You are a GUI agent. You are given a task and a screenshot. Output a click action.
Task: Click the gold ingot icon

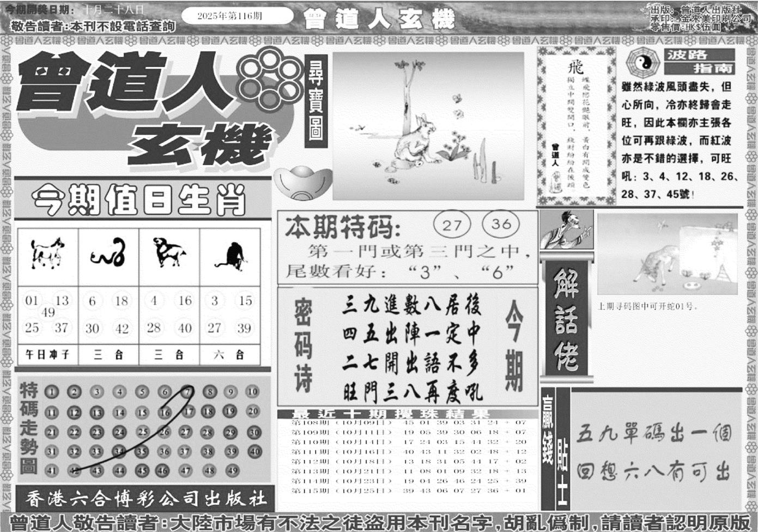(x=302, y=184)
